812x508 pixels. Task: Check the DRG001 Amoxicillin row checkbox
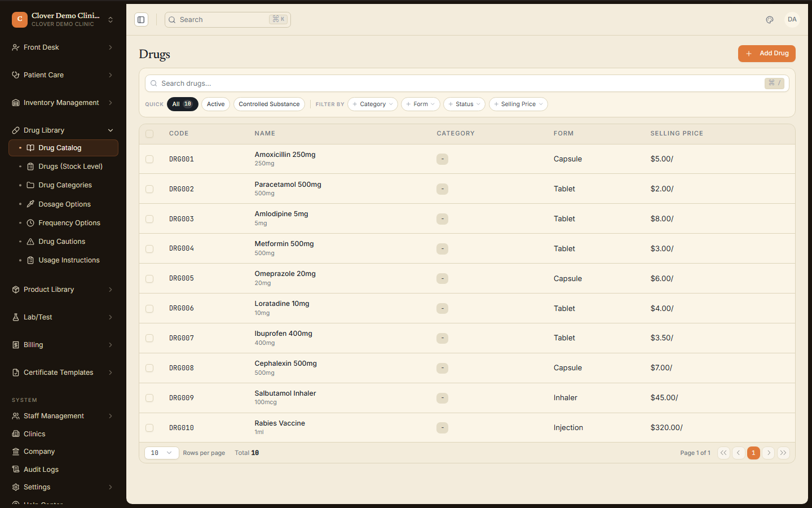[149, 159]
